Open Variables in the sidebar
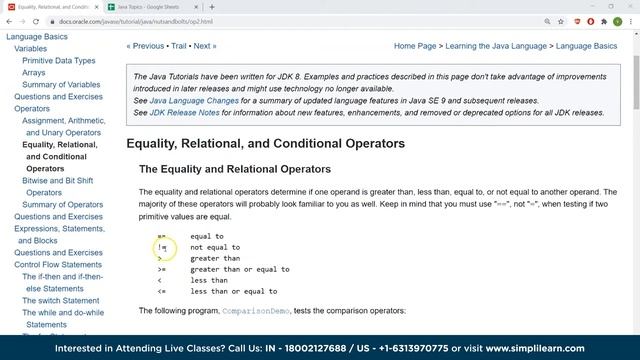Screen dimensions: 640x360 pos(31,49)
